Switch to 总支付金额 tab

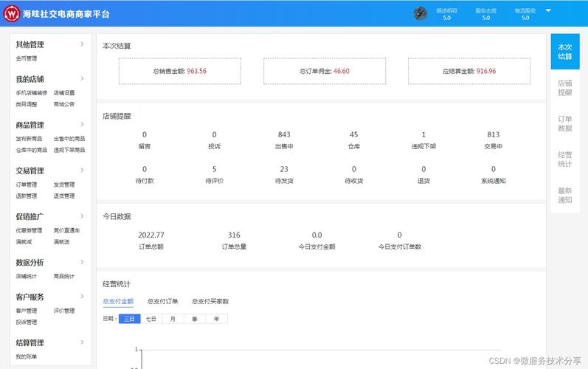[x=118, y=301]
